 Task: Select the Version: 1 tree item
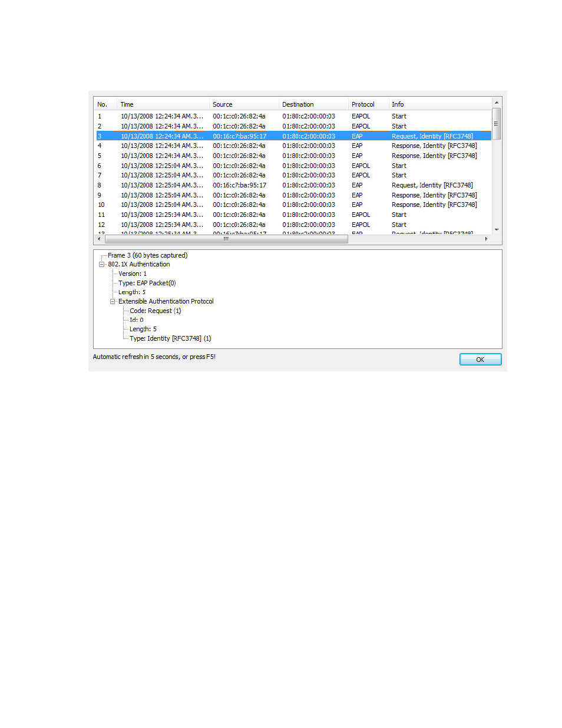[133, 274]
